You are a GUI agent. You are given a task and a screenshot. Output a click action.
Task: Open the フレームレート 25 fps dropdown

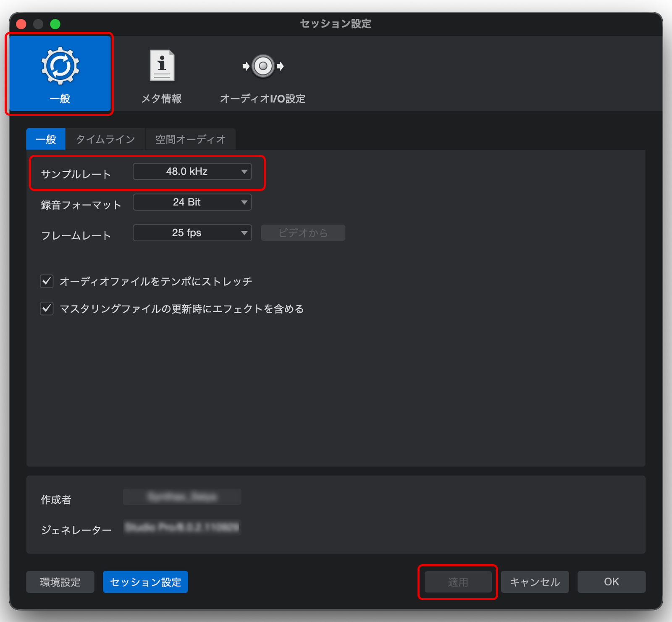click(192, 233)
